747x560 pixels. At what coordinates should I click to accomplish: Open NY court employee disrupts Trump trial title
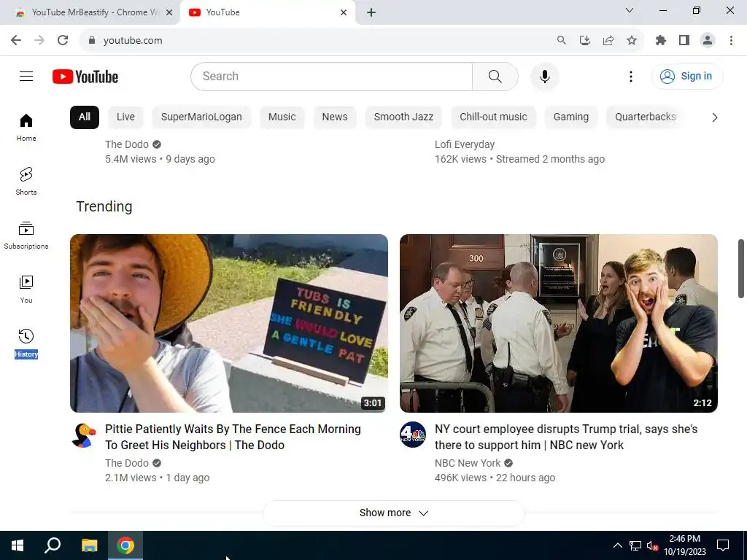pyautogui.click(x=566, y=437)
